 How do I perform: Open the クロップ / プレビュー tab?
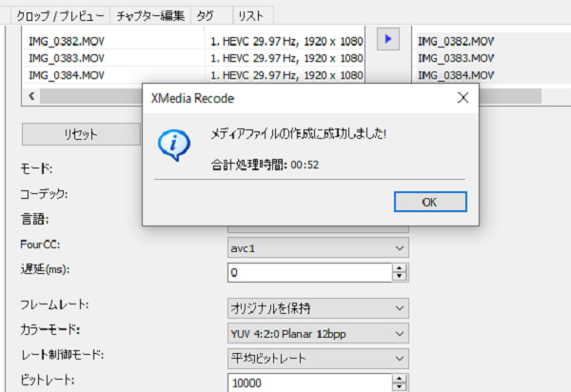61,16
